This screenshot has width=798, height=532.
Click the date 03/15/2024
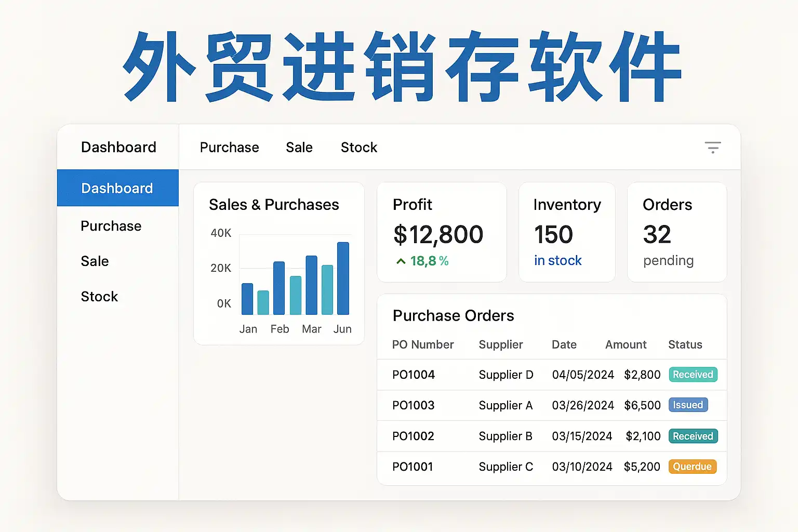(x=582, y=436)
